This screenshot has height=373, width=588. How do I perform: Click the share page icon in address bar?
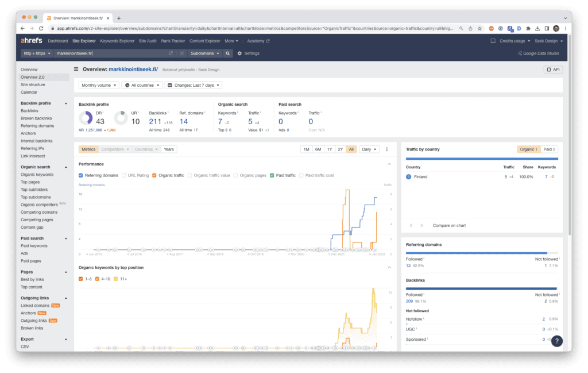tap(470, 29)
